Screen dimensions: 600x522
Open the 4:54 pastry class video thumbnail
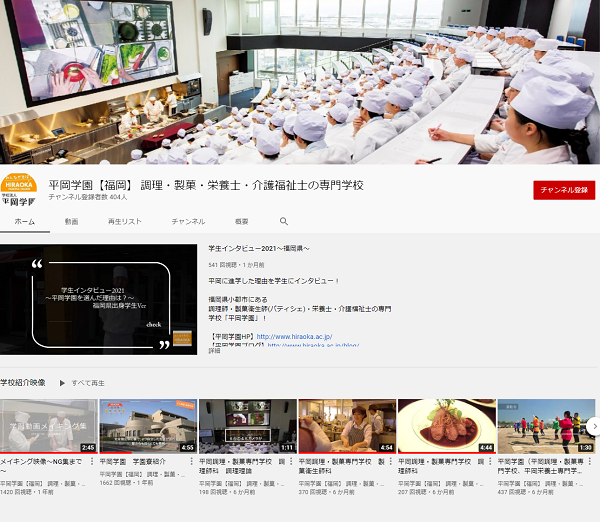(x=347, y=426)
